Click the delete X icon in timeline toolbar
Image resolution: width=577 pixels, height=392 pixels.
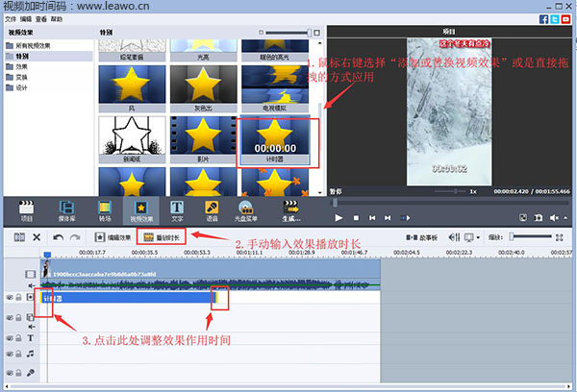click(x=37, y=237)
